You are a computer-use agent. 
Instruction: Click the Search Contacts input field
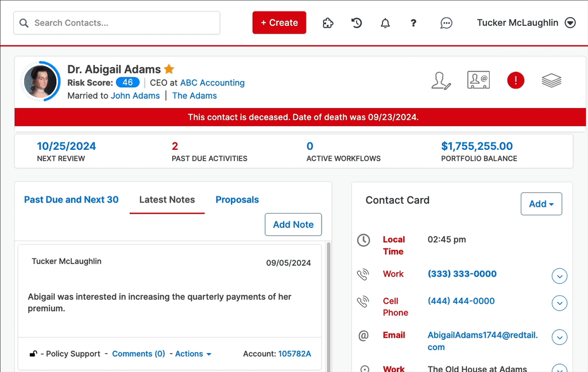[117, 23]
